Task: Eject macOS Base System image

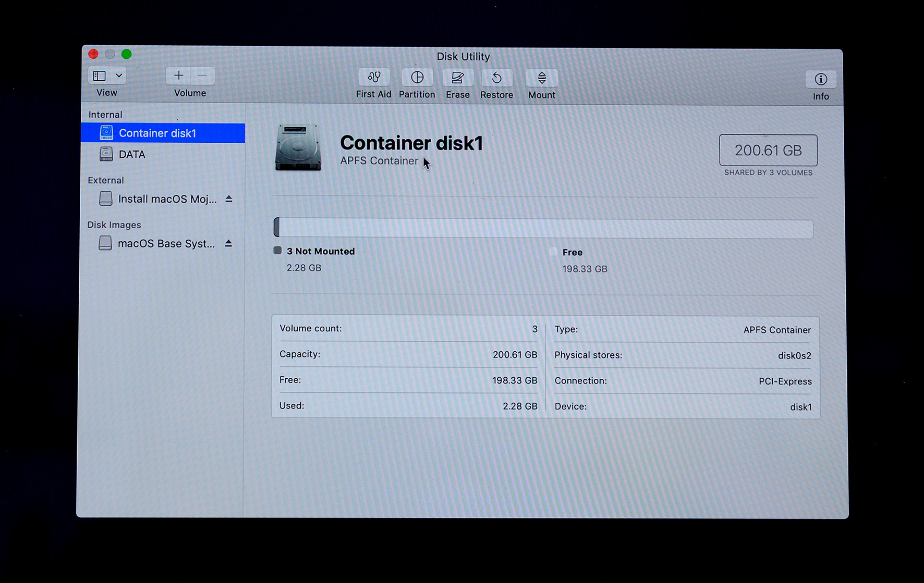Action: [228, 243]
